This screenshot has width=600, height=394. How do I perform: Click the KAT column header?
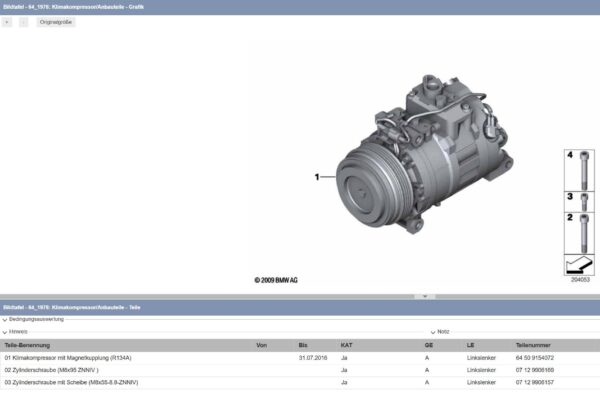(346, 345)
